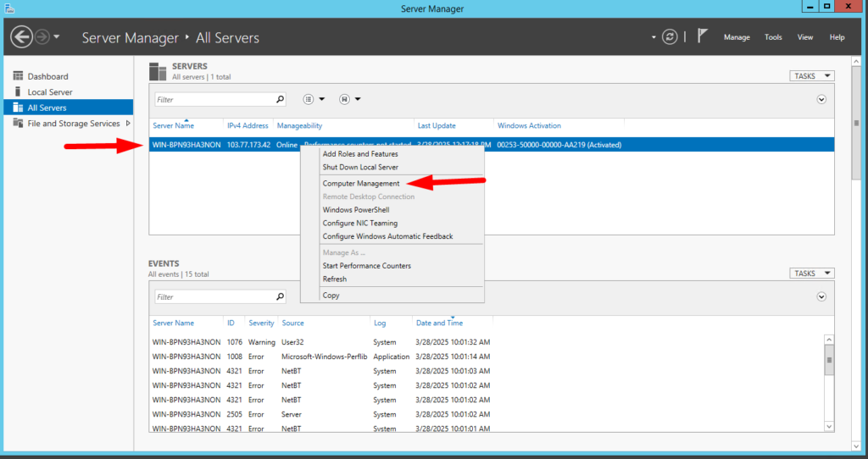The width and height of the screenshot is (868, 459).
Task: Sort events by Date and Time column
Action: click(x=440, y=323)
